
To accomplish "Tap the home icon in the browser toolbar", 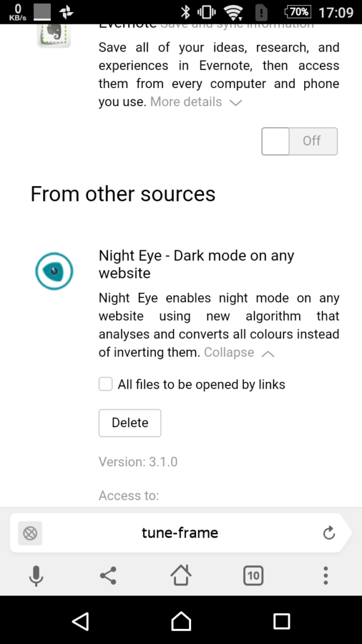I will tap(180, 575).
